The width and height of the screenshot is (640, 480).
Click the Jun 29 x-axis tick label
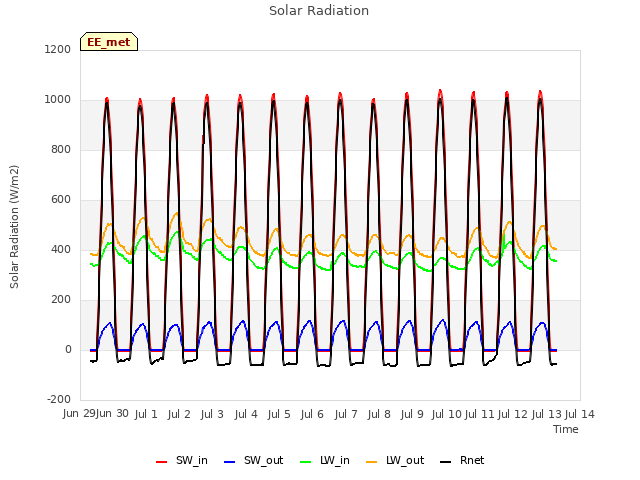pos(79,414)
